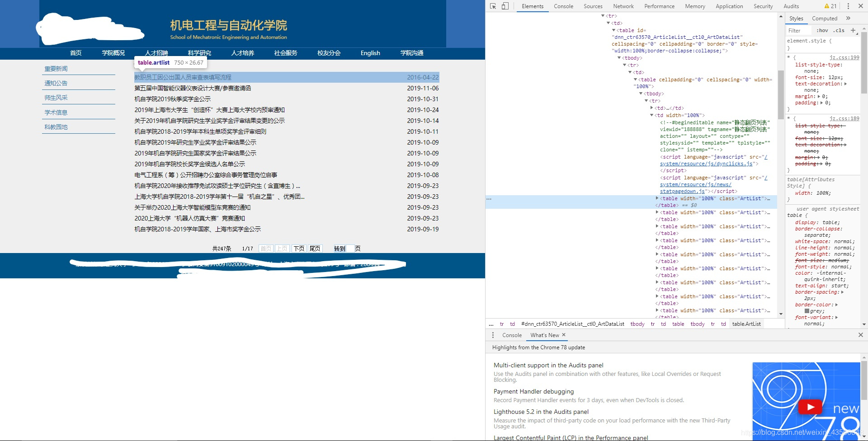
Task: Collapse the td width=100% node
Action: [x=651, y=115]
